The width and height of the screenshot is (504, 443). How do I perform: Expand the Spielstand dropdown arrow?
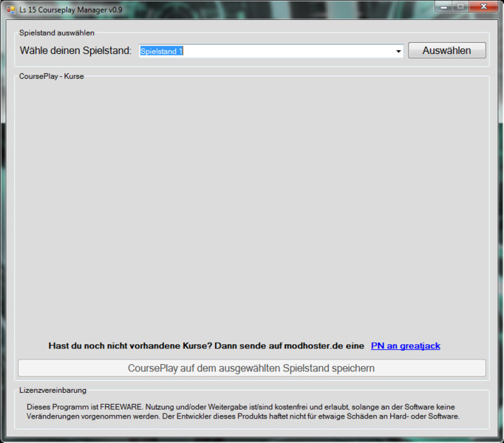pos(398,52)
